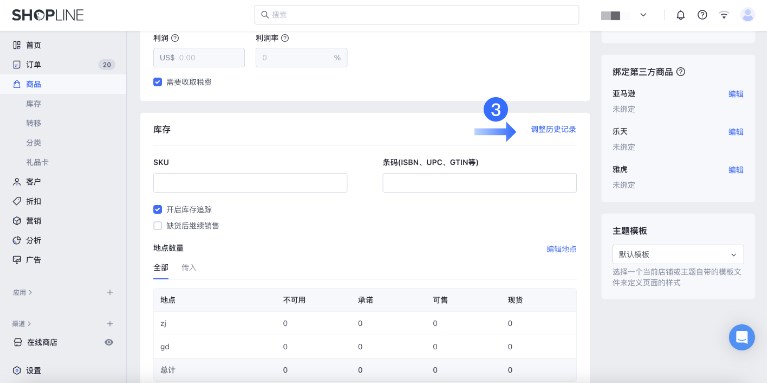Open the help question mark icon in header

702,15
